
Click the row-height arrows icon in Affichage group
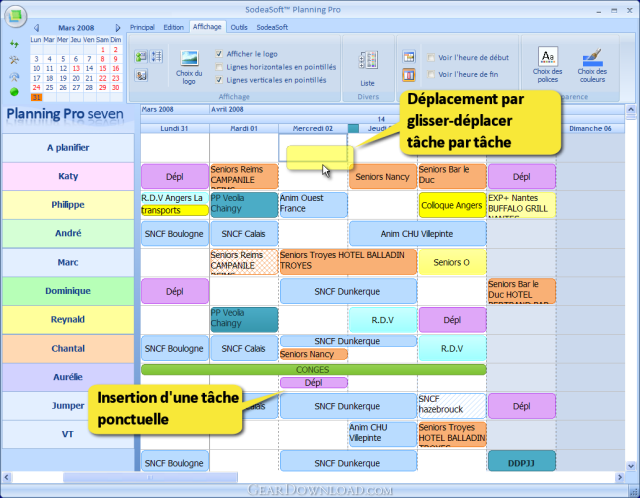[157, 56]
